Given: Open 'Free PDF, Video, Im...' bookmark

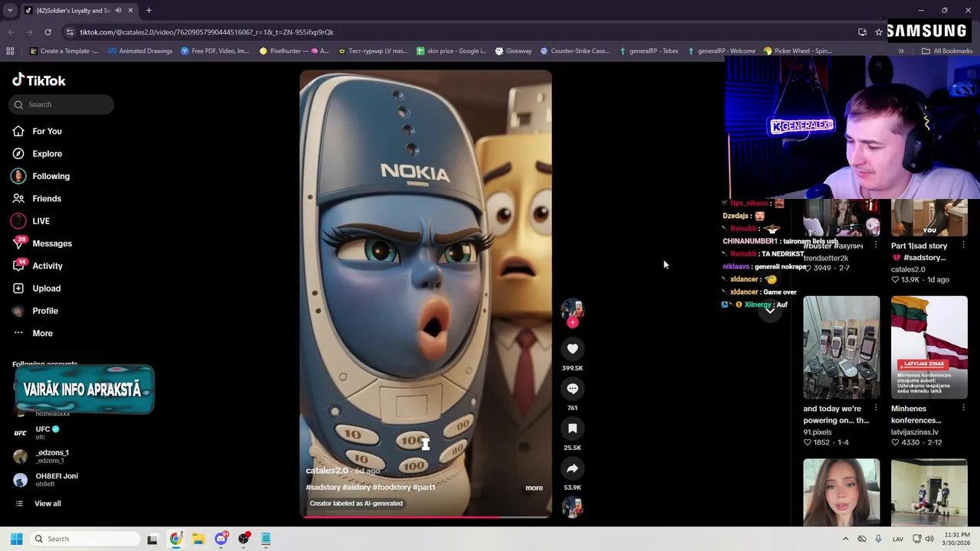Looking at the screenshot, I should 215,51.
